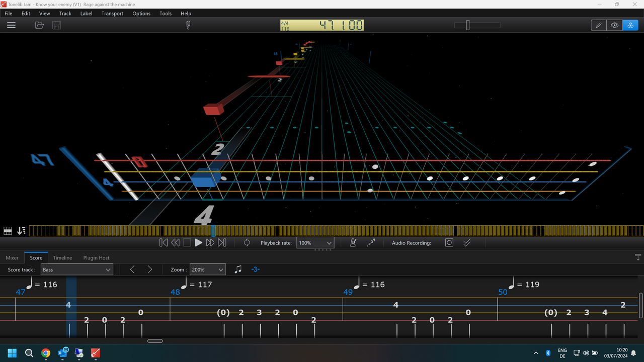Open the Plugin Host tab

coord(97,258)
